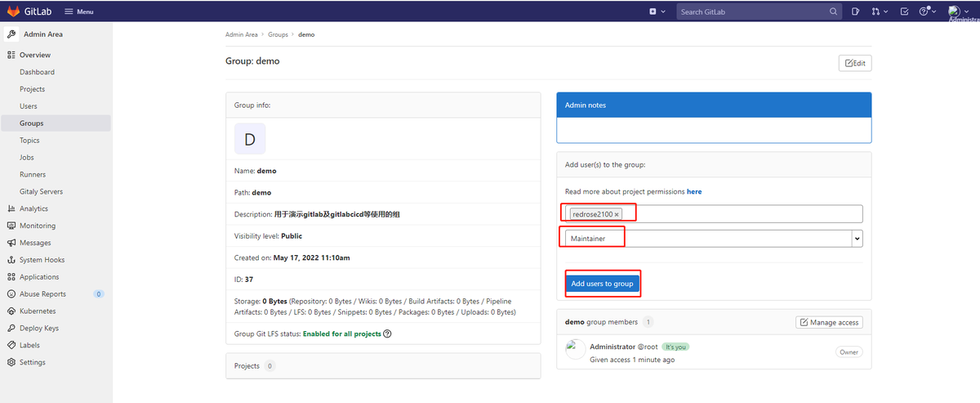Click the Administrator member avatar
Screen dimensions: 980x403
click(x=575, y=349)
